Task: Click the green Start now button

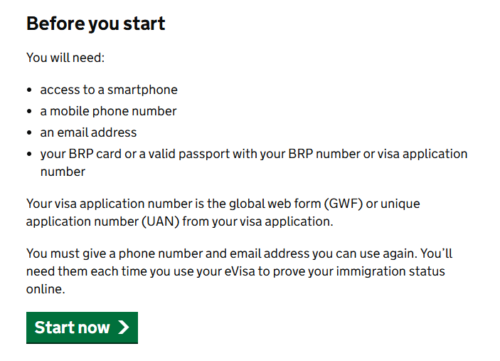Action: coord(82,328)
